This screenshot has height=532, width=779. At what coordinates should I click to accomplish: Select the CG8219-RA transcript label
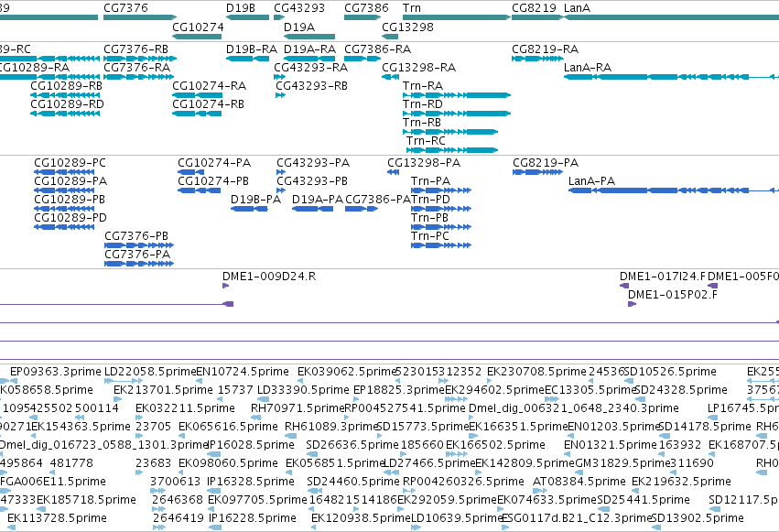545,49
